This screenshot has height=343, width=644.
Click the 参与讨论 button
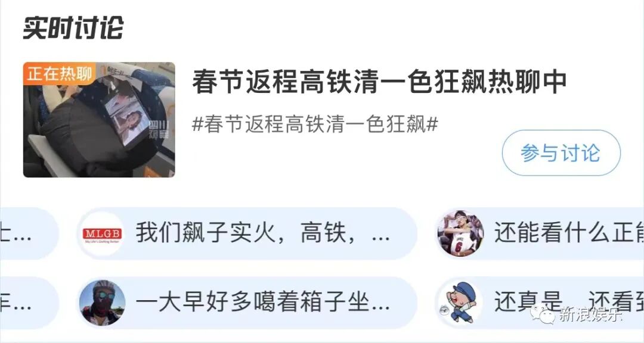point(561,153)
